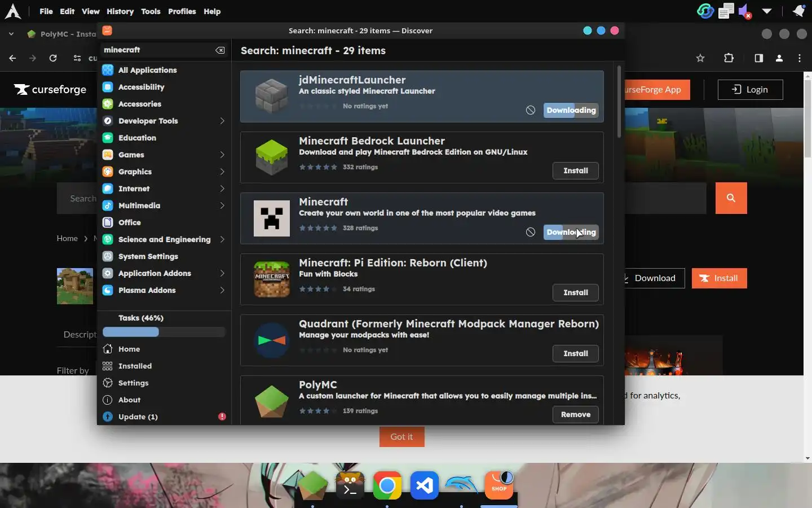Screen dimensions: 812x508
Task: Expand the Internet subcategories arrow
Action: click(x=222, y=189)
